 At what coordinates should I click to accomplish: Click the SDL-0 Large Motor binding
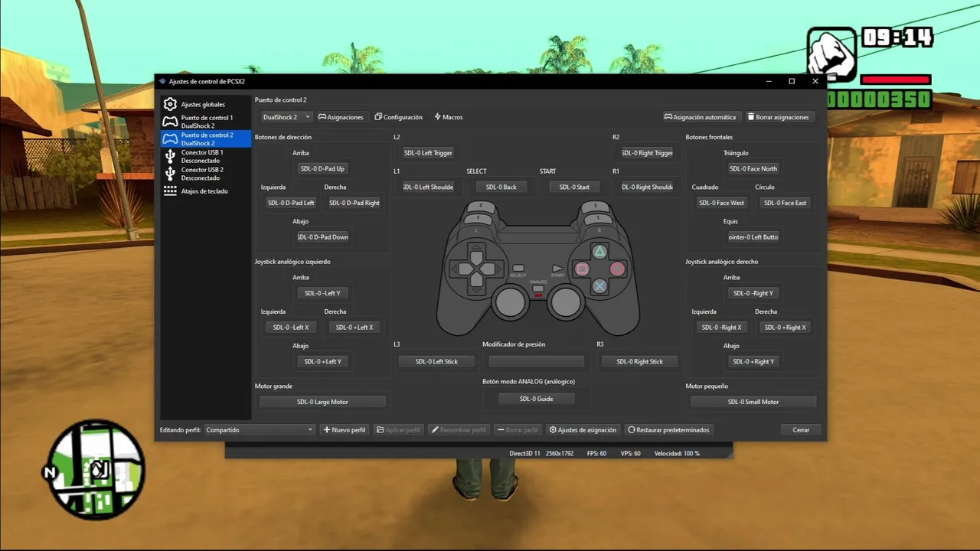tap(322, 402)
